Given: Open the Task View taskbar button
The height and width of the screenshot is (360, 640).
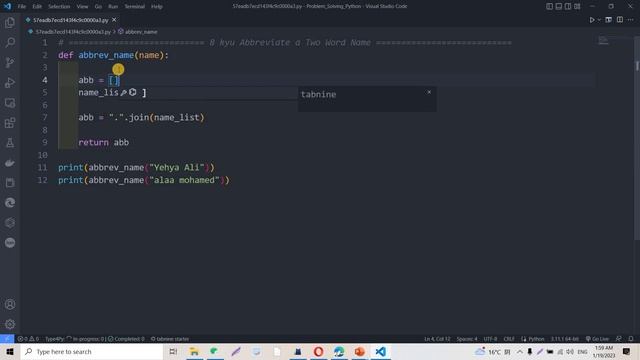Looking at the screenshot, I should tap(173, 351).
